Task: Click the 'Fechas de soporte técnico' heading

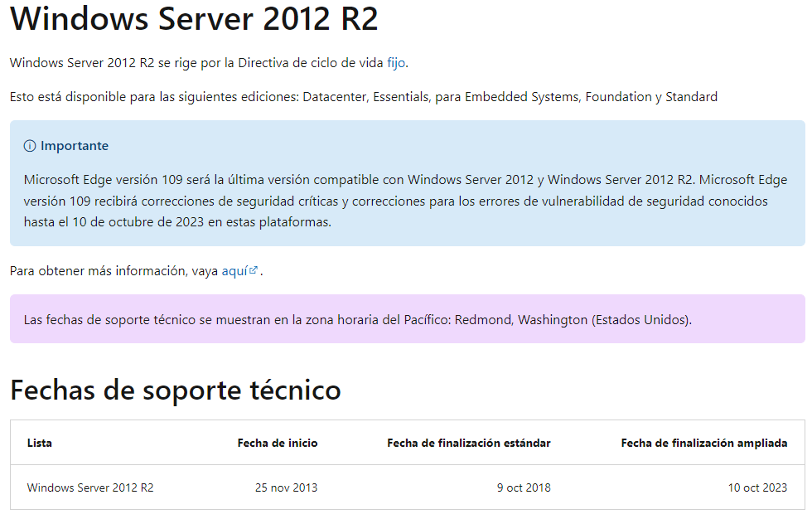Action: [176, 389]
